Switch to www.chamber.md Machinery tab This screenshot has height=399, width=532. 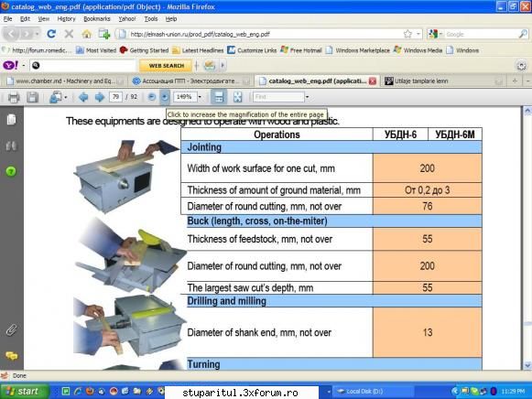point(64,81)
